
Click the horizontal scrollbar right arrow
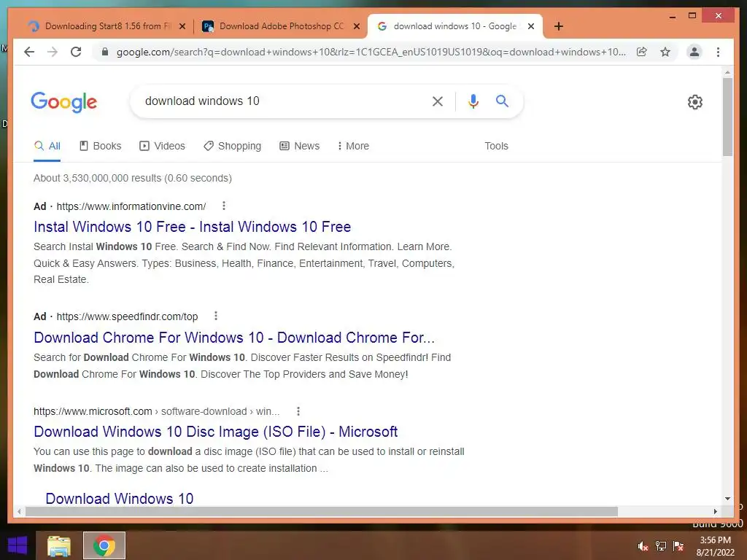point(716,511)
